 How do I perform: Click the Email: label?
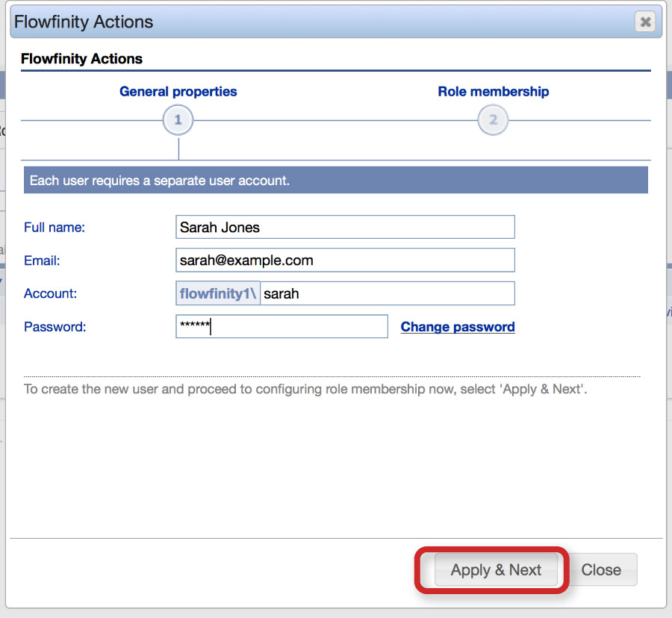click(x=42, y=260)
